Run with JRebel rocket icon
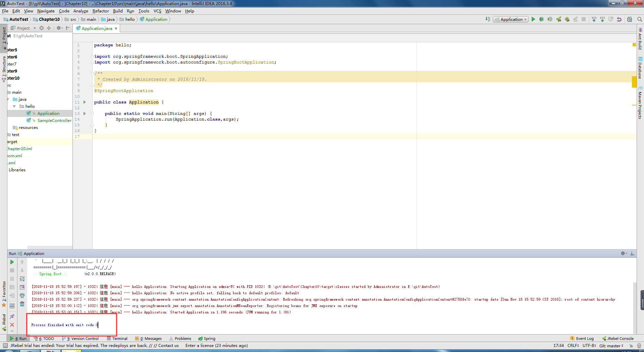644x352 pixels. tap(559, 19)
